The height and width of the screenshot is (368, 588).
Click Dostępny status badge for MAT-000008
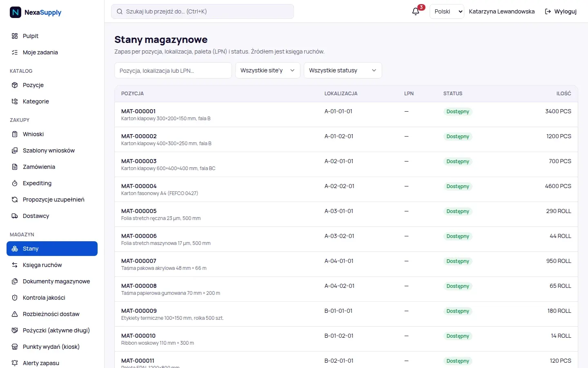[x=458, y=286]
